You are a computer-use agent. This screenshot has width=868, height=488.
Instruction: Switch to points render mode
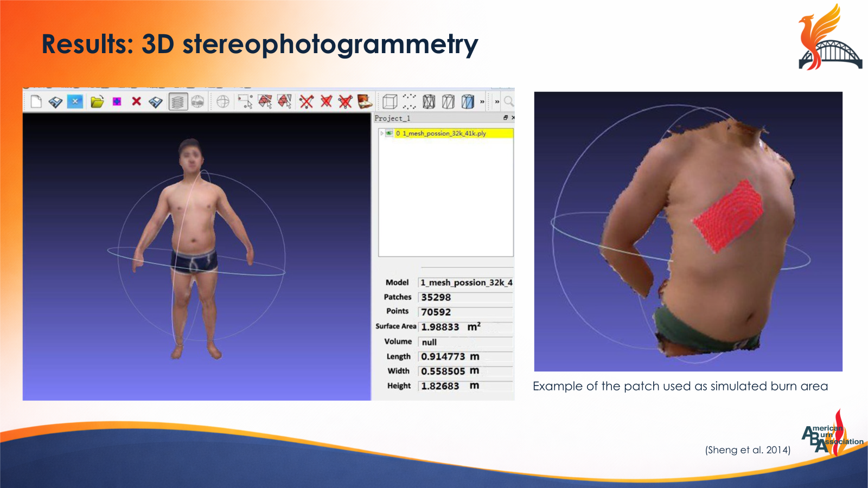pos(409,101)
